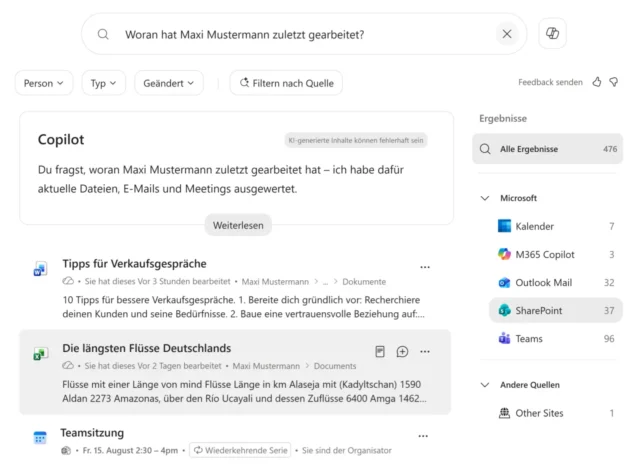The width and height of the screenshot is (640, 476).
Task: Open the Geändert filter dropdown
Action: (169, 83)
